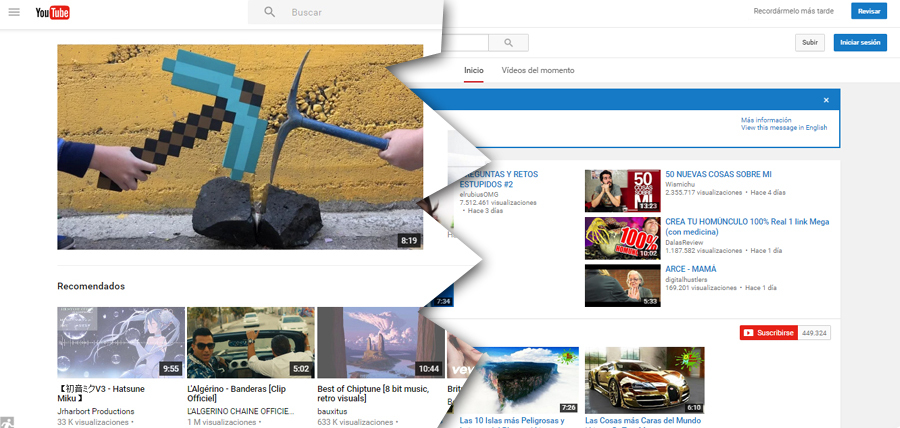The image size is (900, 428).
Task: Click the Iniciar sesión button
Action: pos(859,43)
